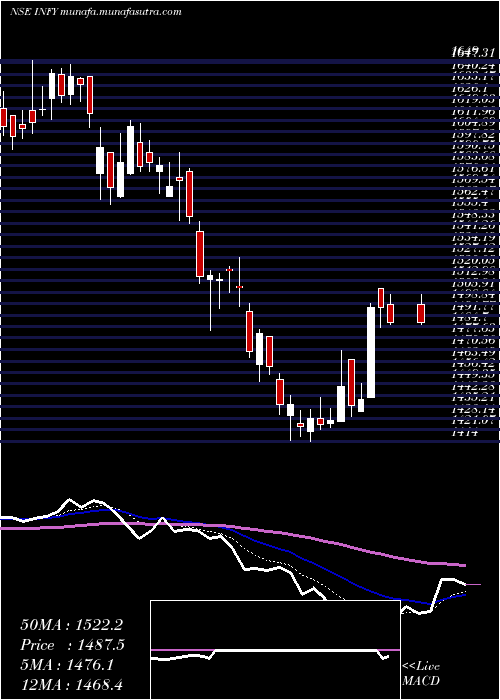The height and width of the screenshot is (700, 500).
Task: Click the 1576.61 price axis label
Action: point(473,168)
